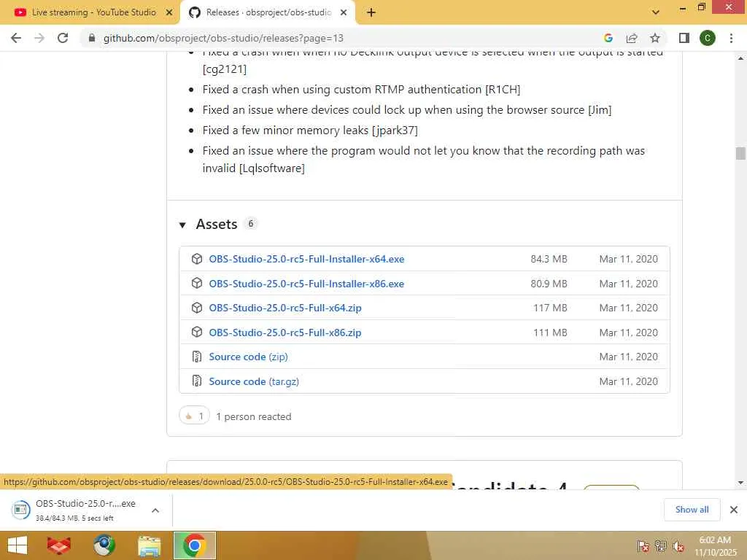Select the Releases obsproject/obs-studio tab
The height and width of the screenshot is (560, 747).
coord(260,12)
